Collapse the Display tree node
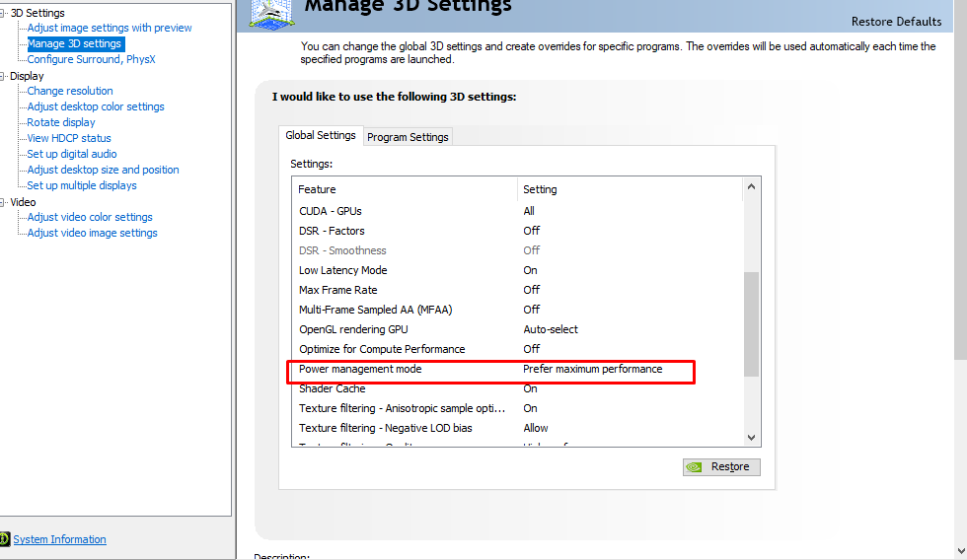Screen dimensions: 967x560 [x=2, y=76]
